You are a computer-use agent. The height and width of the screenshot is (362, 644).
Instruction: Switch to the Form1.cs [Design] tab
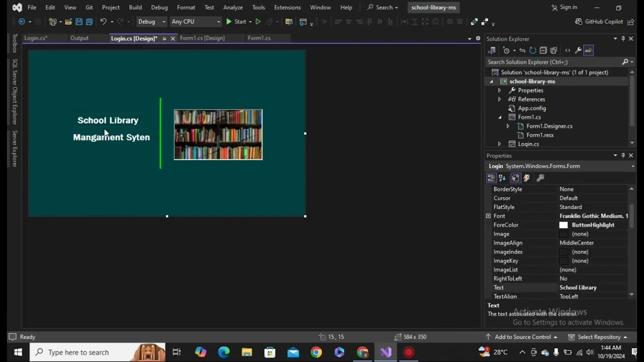coord(202,38)
